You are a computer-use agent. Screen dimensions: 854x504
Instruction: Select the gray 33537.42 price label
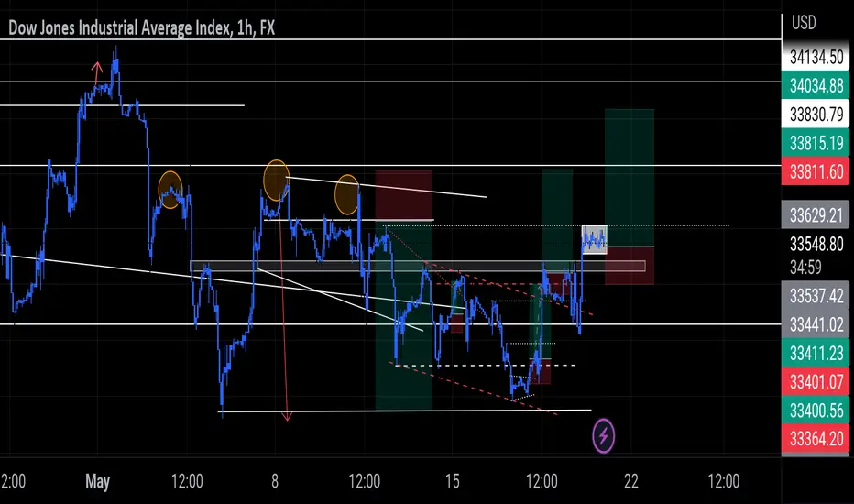[816, 296]
